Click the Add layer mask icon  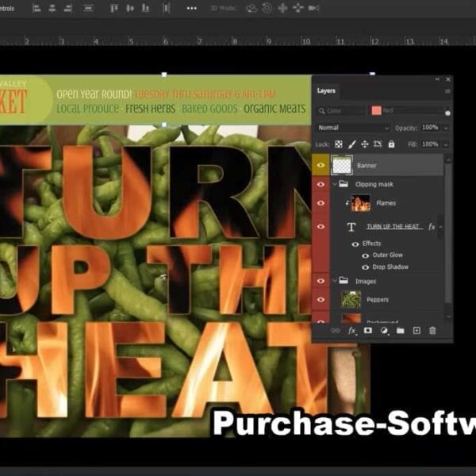tap(368, 330)
